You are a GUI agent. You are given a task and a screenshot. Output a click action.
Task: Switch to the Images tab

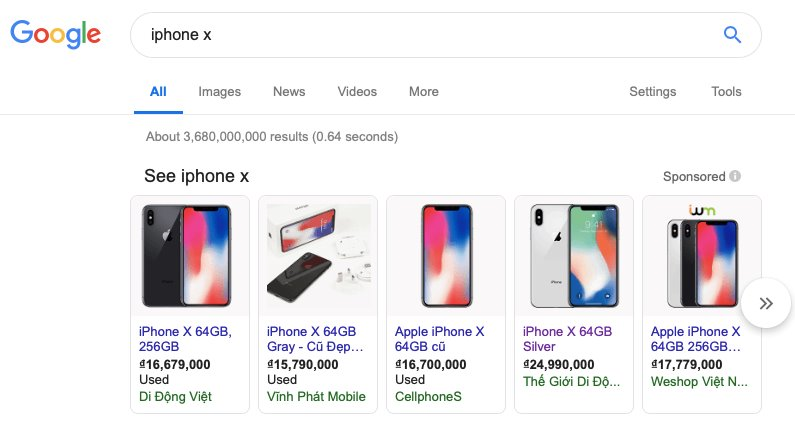[x=219, y=92]
